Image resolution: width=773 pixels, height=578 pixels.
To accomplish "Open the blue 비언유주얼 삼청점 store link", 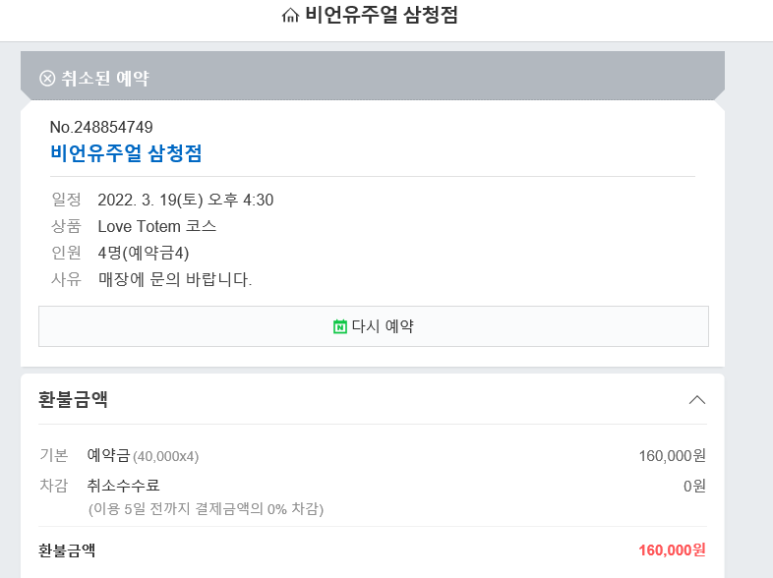I will [x=126, y=153].
